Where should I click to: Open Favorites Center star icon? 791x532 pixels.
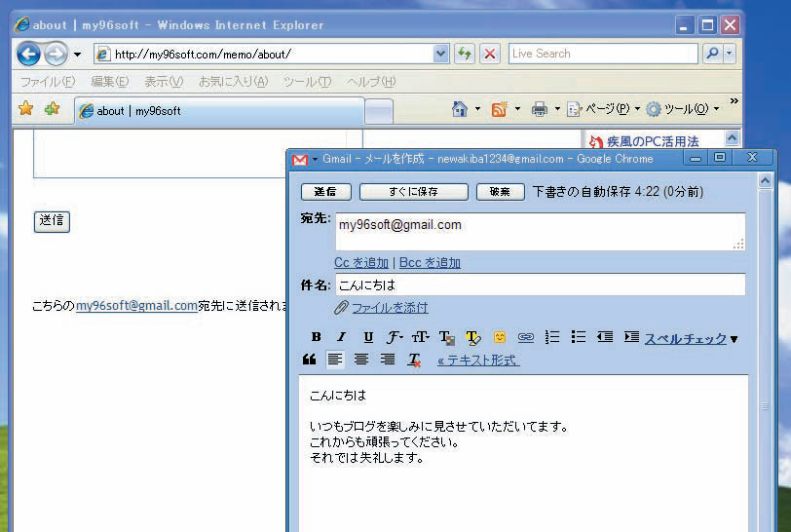pos(25,108)
